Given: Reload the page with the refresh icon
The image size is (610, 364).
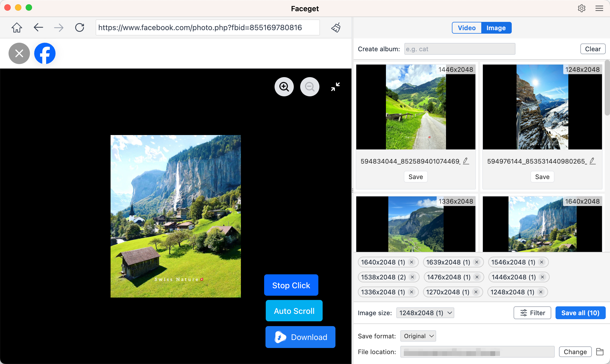Looking at the screenshot, I should [x=80, y=27].
